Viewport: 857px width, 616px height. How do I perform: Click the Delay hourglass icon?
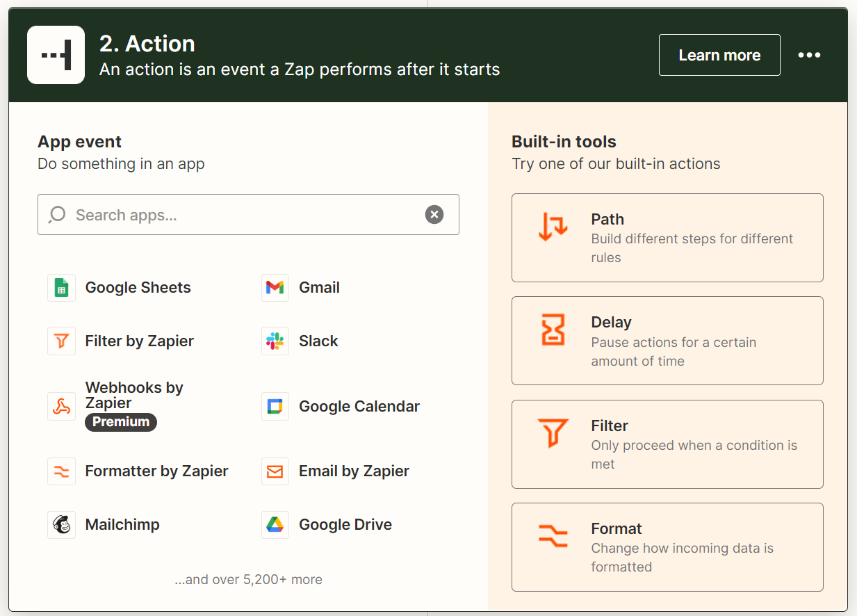click(553, 330)
